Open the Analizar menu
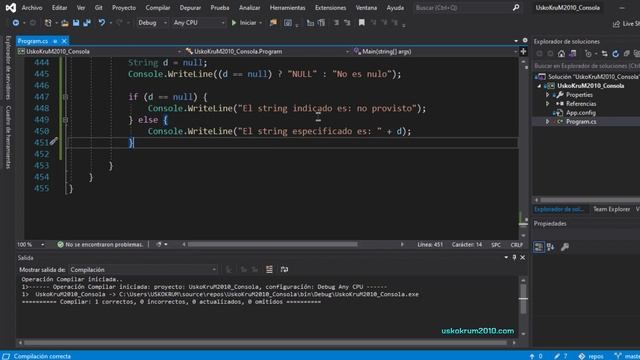The height and width of the screenshot is (360, 640). click(x=249, y=8)
